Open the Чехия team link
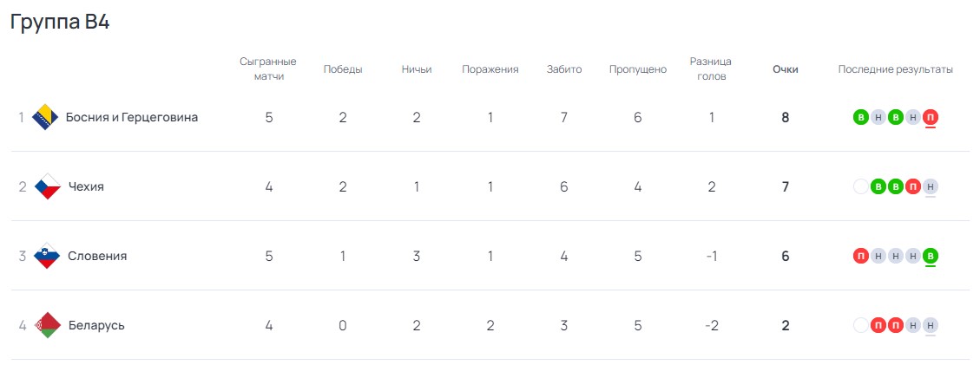 click(86, 186)
